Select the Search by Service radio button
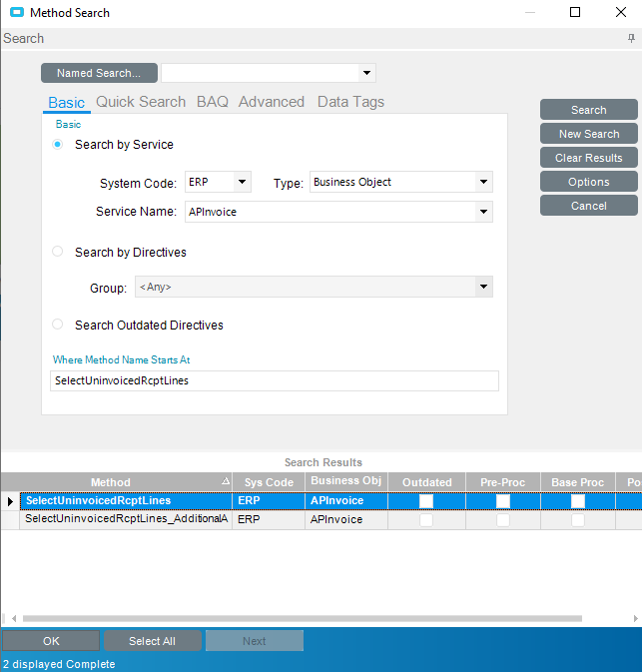Image resolution: width=642 pixels, height=672 pixels. point(58,145)
